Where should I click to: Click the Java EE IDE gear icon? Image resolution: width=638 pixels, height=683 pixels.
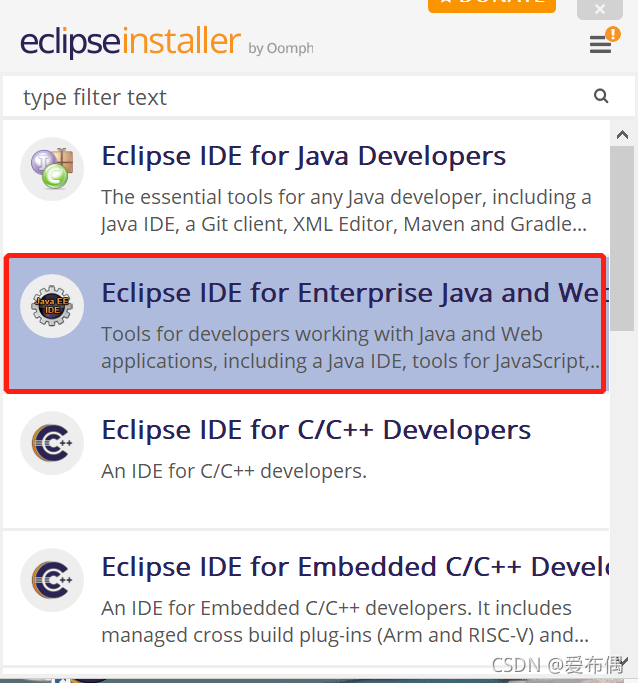point(52,306)
